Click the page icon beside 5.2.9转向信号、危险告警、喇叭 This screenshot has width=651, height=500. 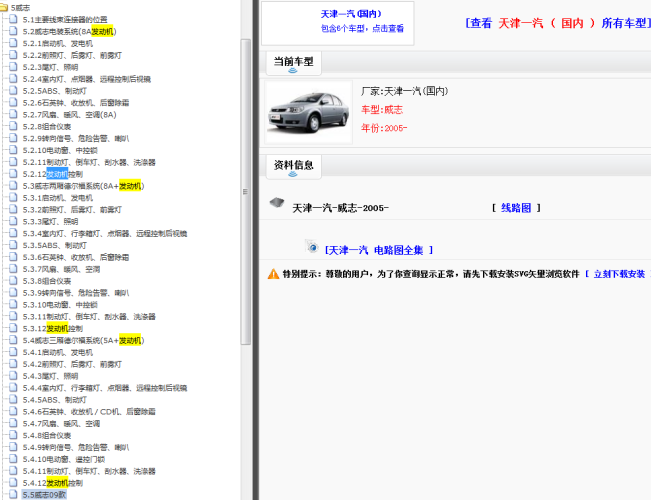(13, 138)
